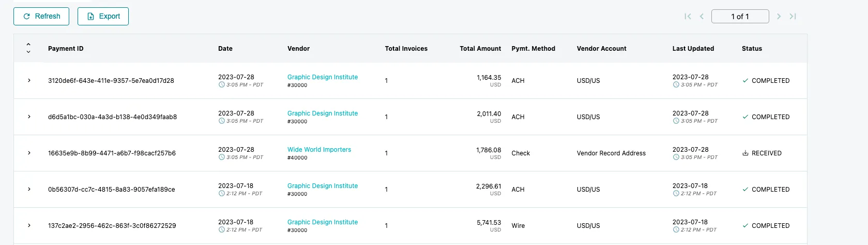Expand row for payment 16635e9b-8b99-4471
The height and width of the screenshot is (245, 868).
29,153
